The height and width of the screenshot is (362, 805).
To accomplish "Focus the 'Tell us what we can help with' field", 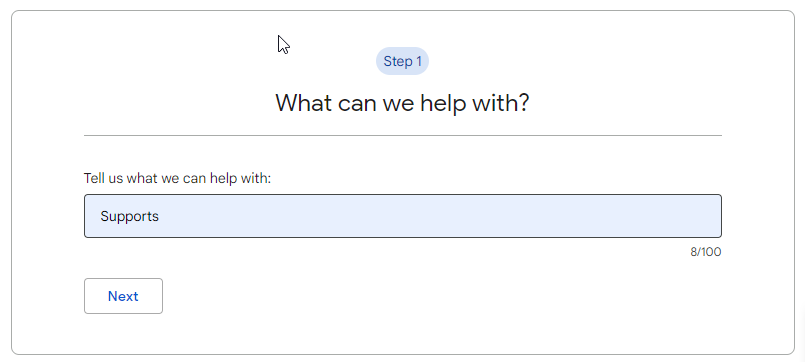I will click(402, 216).
